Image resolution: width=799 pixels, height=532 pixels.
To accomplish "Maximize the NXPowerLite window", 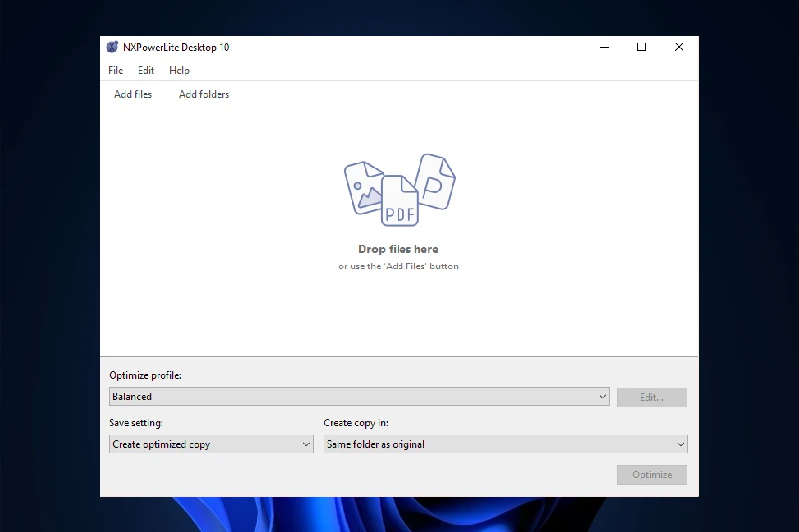I will pos(641,47).
